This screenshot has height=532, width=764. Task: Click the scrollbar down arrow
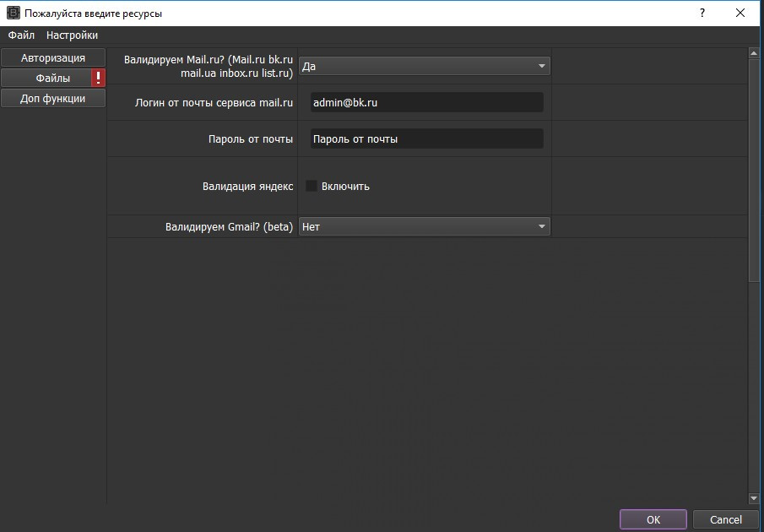[754, 498]
